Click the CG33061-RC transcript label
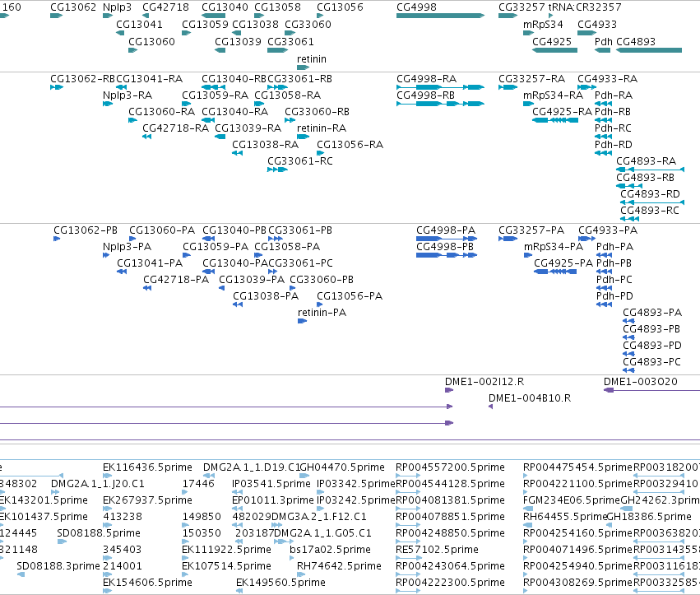This screenshot has width=700, height=595. pos(300,161)
